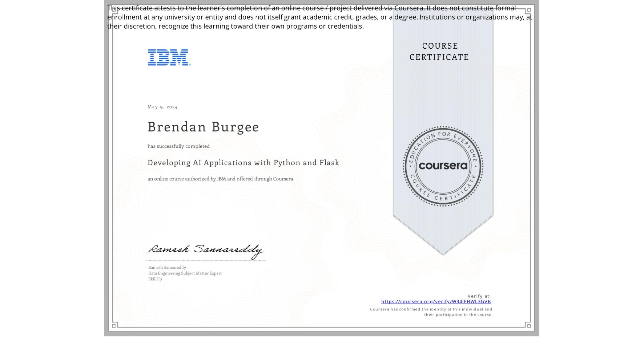644x337 pixels.
Task: Click the Coursera seal emblem
Action: point(443,166)
